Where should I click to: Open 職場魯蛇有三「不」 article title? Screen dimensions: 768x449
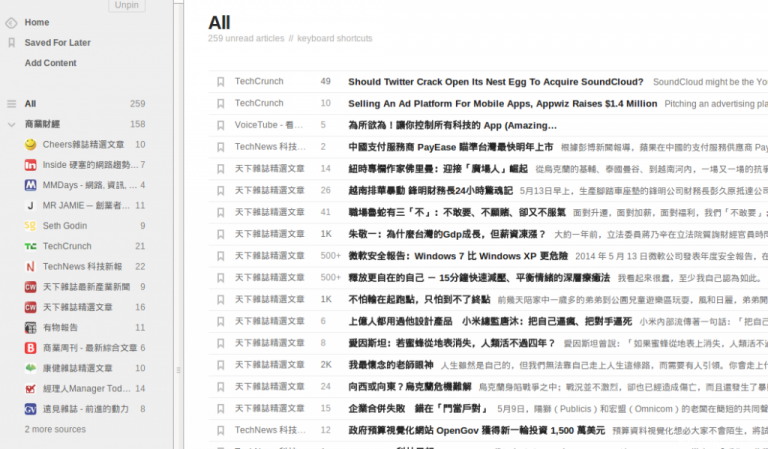pos(457,213)
